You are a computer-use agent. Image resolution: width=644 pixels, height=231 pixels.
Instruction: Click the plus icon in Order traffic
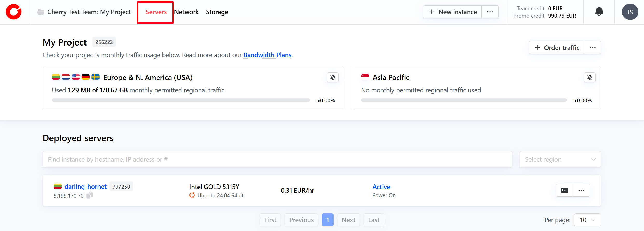[x=537, y=48]
